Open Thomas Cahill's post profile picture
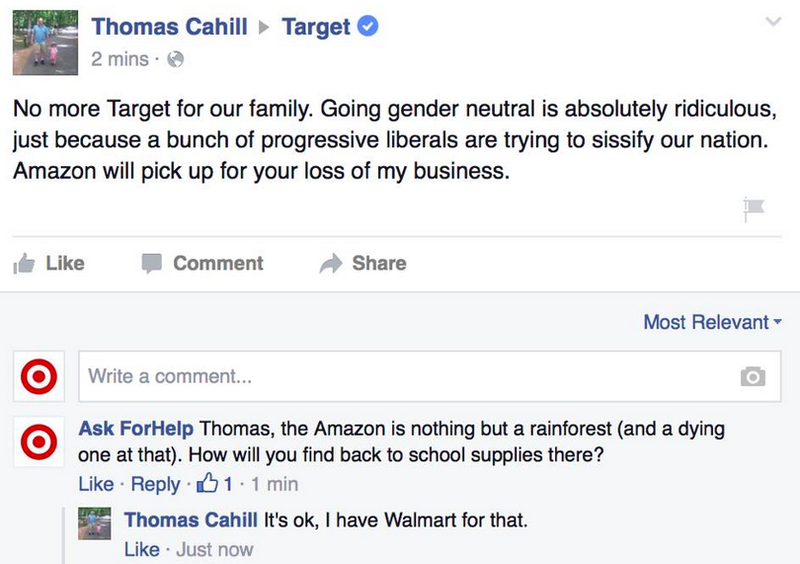800x564 pixels. coord(45,42)
